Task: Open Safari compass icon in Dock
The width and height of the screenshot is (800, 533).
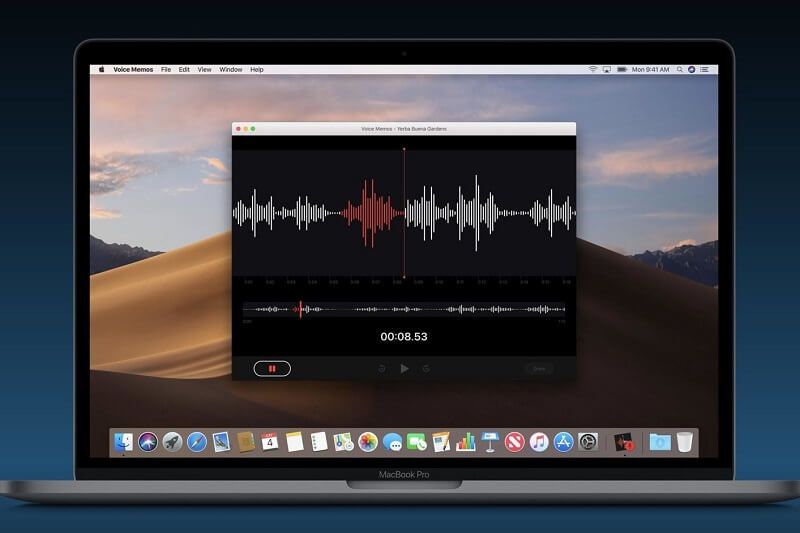Action: click(196, 442)
